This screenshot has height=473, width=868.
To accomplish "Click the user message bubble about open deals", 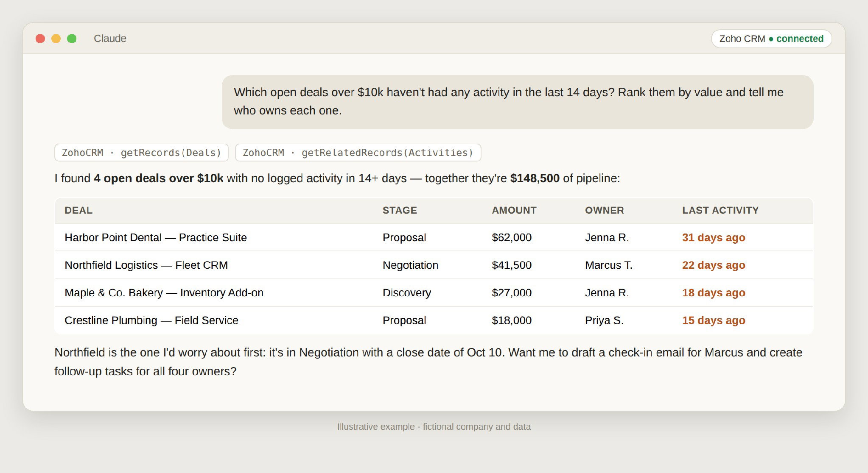I will [518, 102].
